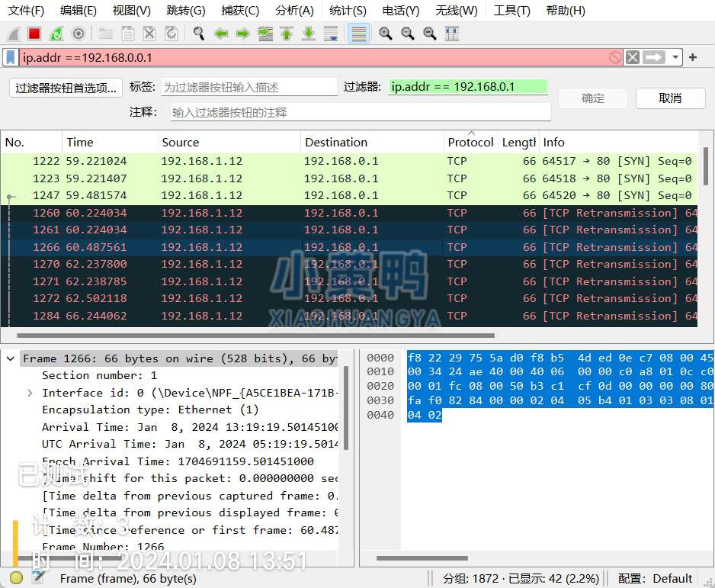Select the Arrival Time detail line
The image size is (715, 588).
190,427
